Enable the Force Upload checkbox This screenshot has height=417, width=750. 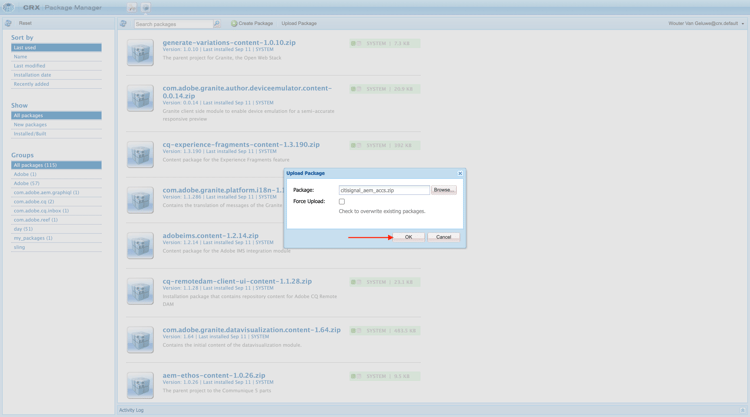[342, 201]
